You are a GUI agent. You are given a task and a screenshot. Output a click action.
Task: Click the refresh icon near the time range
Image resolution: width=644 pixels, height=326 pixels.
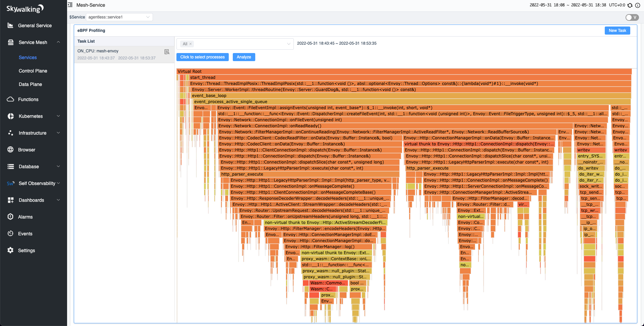[630, 5]
